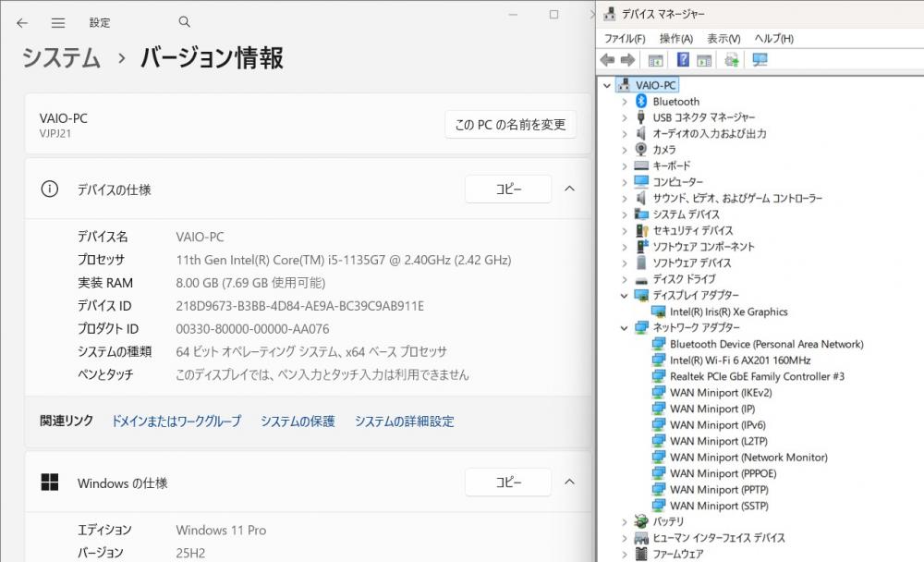924x562 pixels.
Task: Click the update driver toolbar icon
Action: (x=732, y=59)
